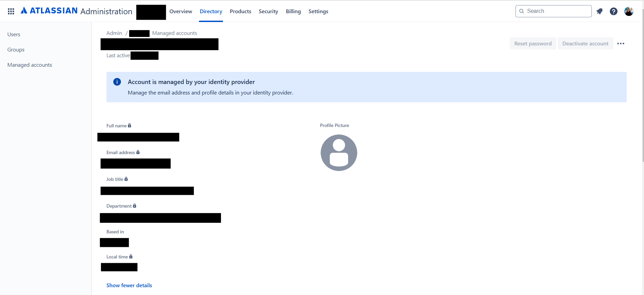This screenshot has height=295, width=644.
Task: Click the lock icon next to Job title
Action: [126, 179]
